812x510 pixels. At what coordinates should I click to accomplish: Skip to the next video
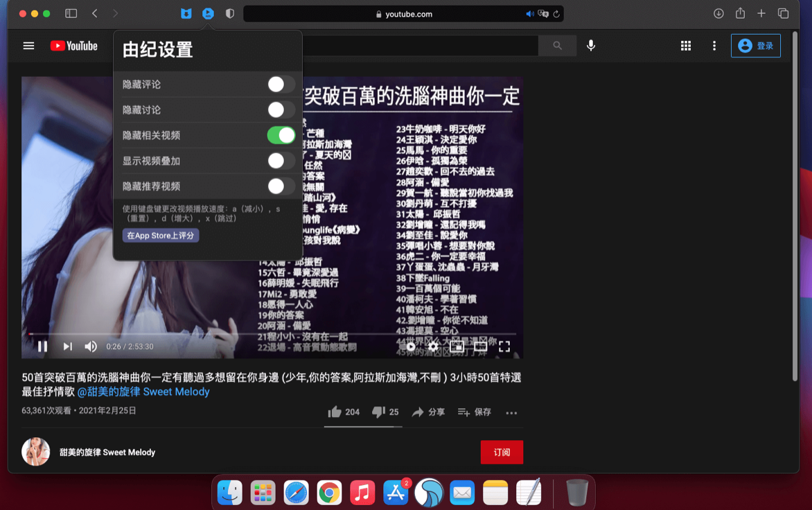(67, 346)
